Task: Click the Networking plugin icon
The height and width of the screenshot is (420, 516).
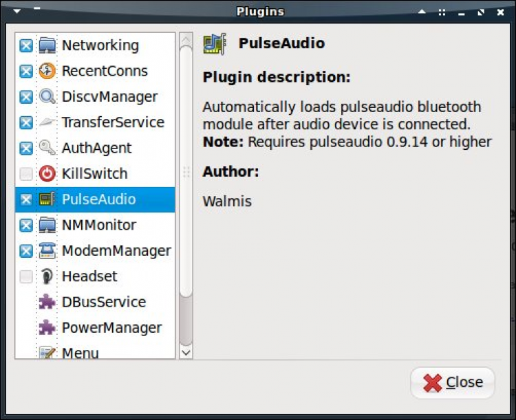Action: (x=47, y=45)
